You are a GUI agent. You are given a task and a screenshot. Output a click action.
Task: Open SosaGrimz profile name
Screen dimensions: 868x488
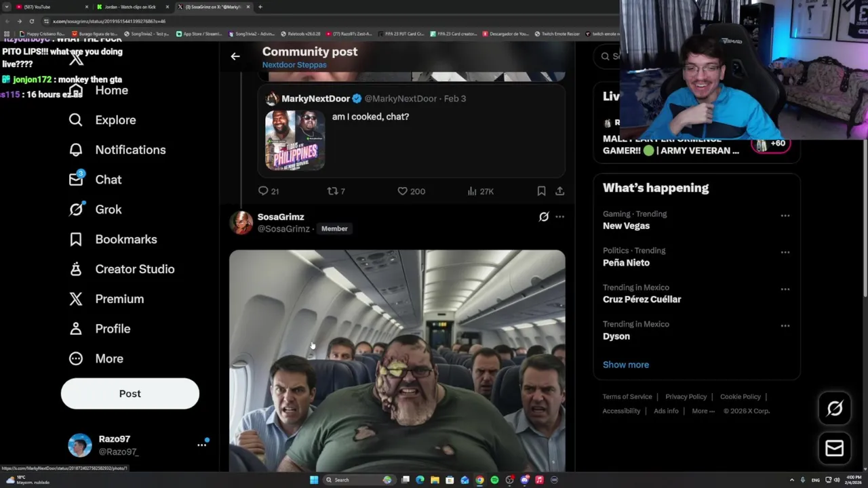coord(281,217)
